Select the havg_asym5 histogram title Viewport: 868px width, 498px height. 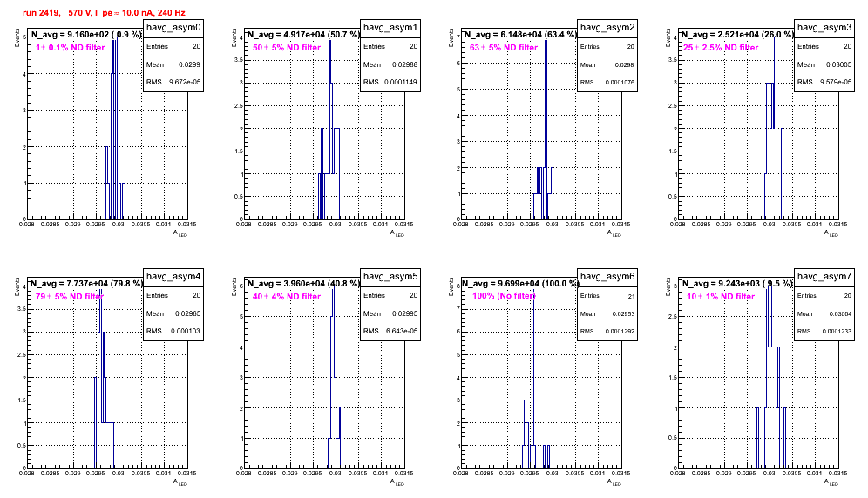click(x=390, y=277)
